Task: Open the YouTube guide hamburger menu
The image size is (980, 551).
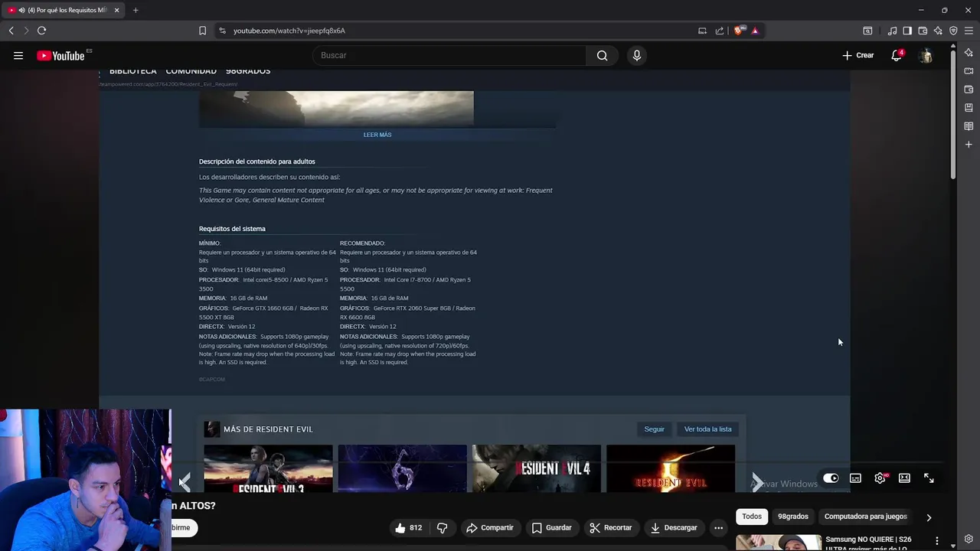Action: click(x=18, y=55)
